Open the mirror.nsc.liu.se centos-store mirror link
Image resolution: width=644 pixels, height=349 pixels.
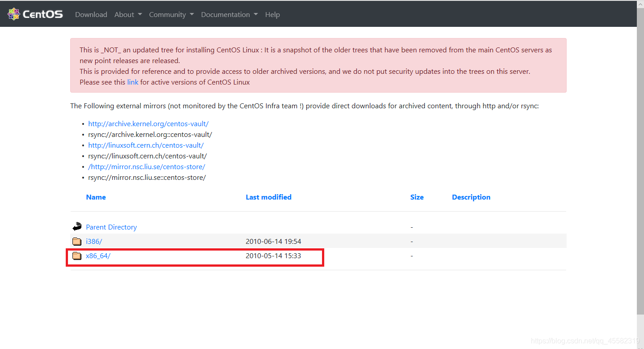point(147,167)
